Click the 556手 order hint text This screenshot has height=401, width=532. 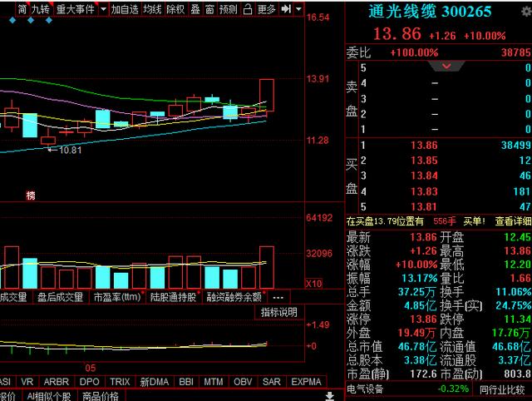(445, 221)
